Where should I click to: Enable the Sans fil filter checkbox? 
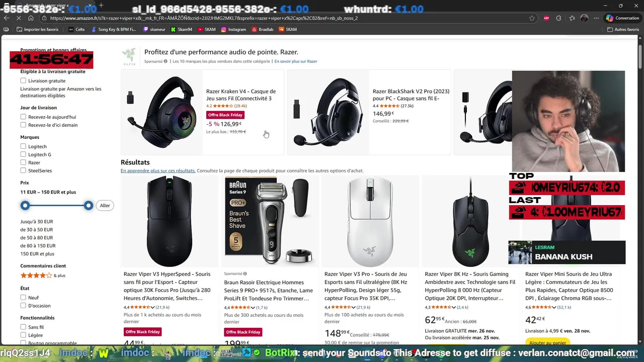click(23, 327)
